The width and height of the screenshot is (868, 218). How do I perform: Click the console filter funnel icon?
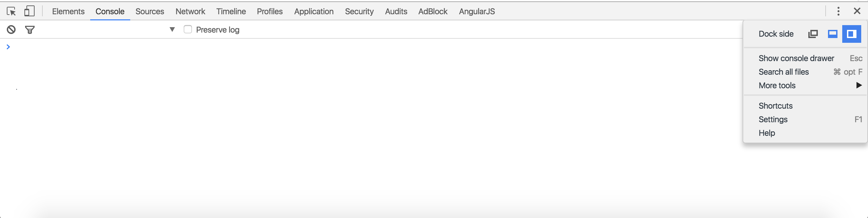(x=30, y=30)
